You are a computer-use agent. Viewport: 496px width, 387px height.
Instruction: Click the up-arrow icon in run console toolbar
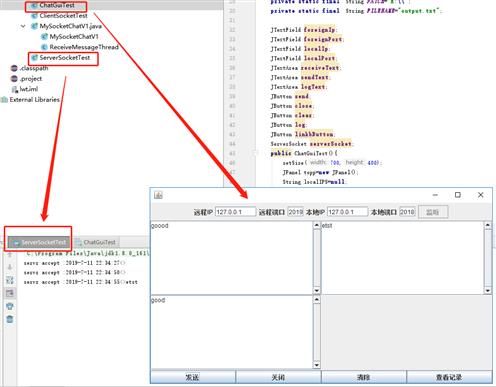pyautogui.click(x=10, y=255)
